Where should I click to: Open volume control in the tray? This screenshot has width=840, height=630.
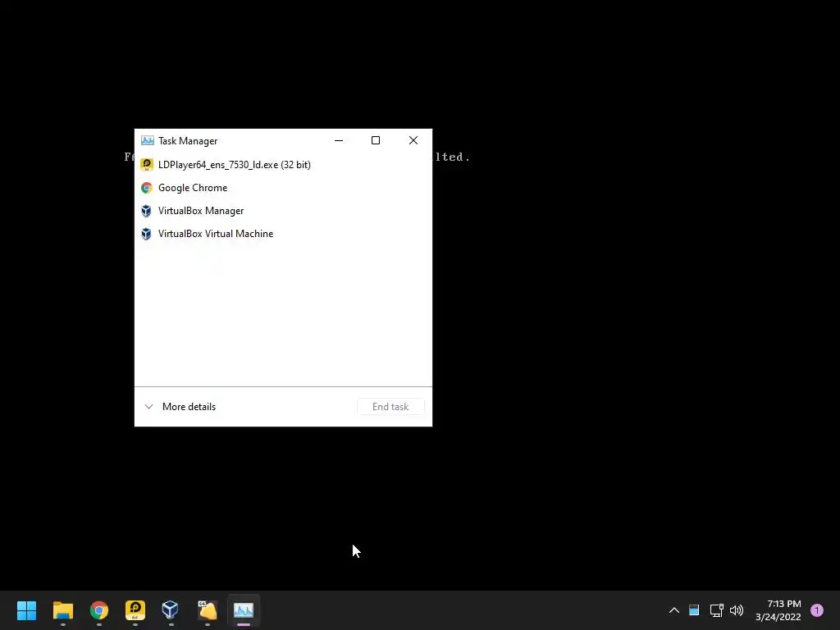coord(737,610)
